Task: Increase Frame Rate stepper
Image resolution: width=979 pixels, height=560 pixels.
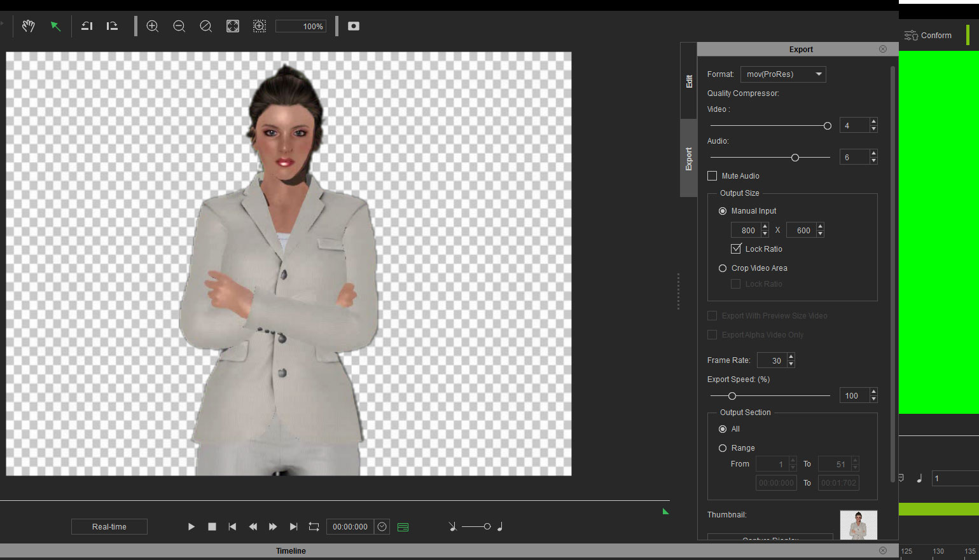Action: coord(791,357)
